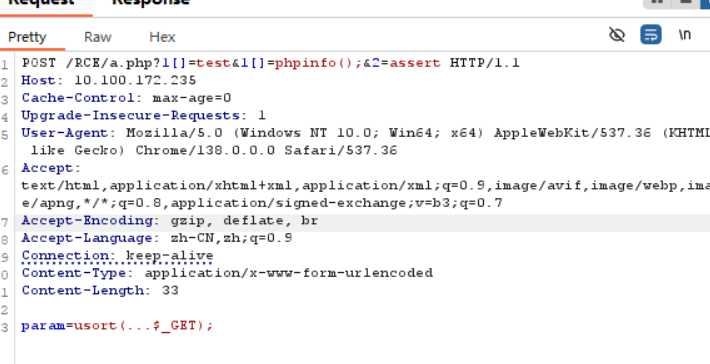
Task: Toggle the blue line-wrap icon
Action: pos(651,35)
